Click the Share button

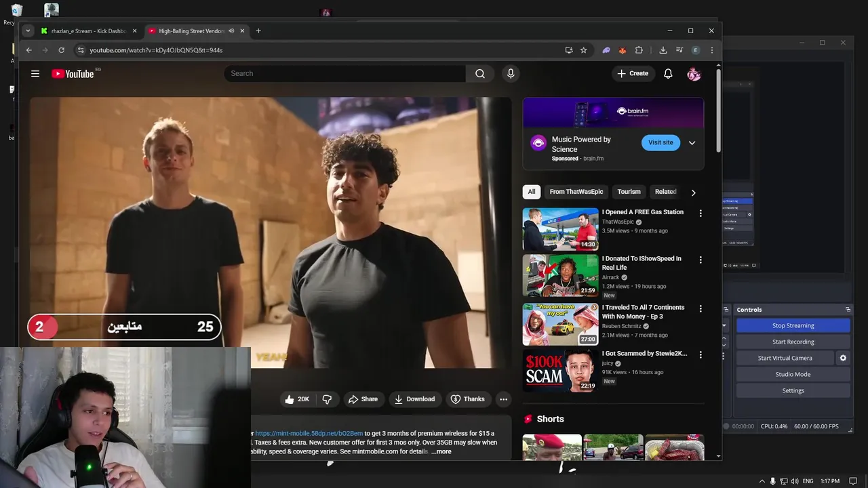(x=363, y=399)
